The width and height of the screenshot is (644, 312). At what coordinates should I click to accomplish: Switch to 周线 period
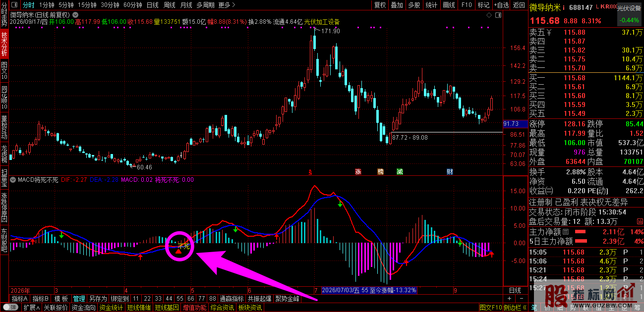[x=169, y=5]
